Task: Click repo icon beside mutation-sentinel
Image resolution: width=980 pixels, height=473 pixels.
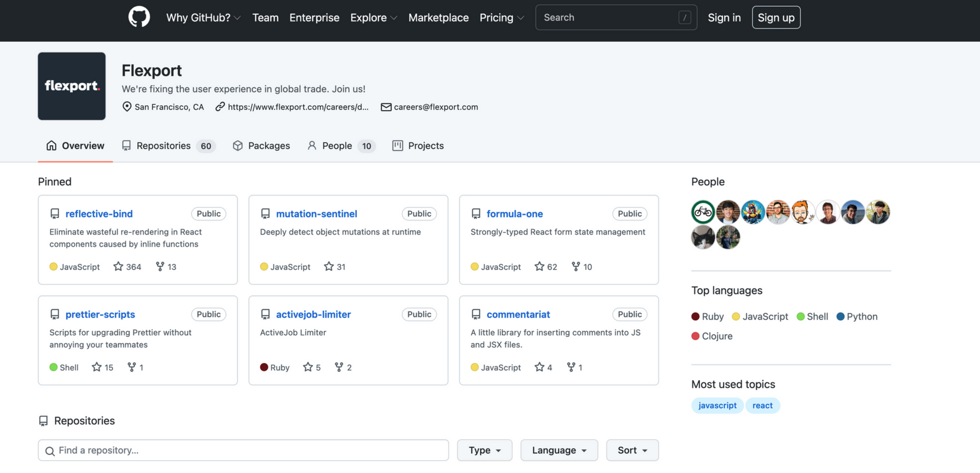Action: pos(266,214)
